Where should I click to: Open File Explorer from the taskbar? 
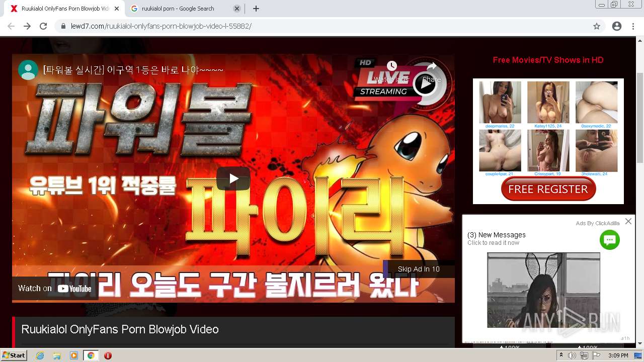point(57,355)
